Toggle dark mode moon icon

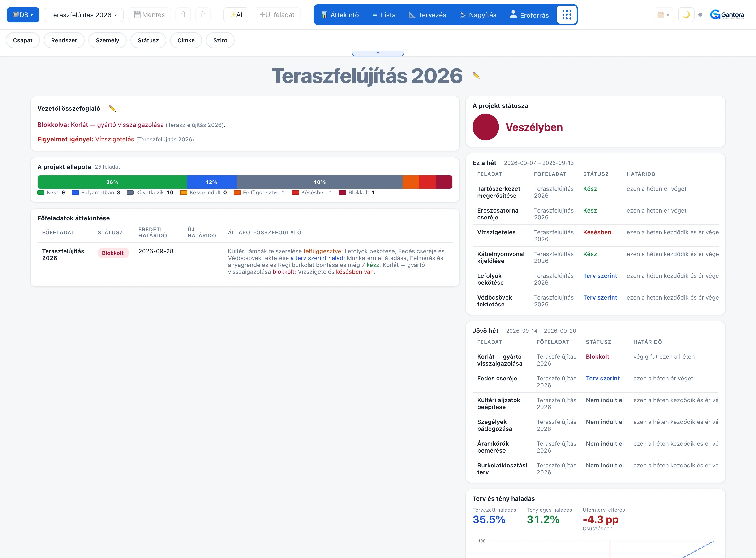[x=686, y=15]
